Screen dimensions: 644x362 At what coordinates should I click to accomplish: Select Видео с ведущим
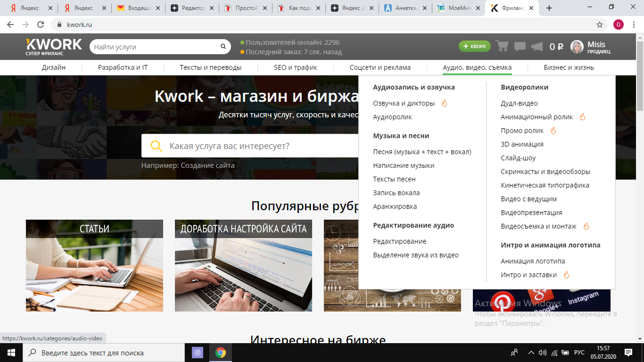[529, 199]
